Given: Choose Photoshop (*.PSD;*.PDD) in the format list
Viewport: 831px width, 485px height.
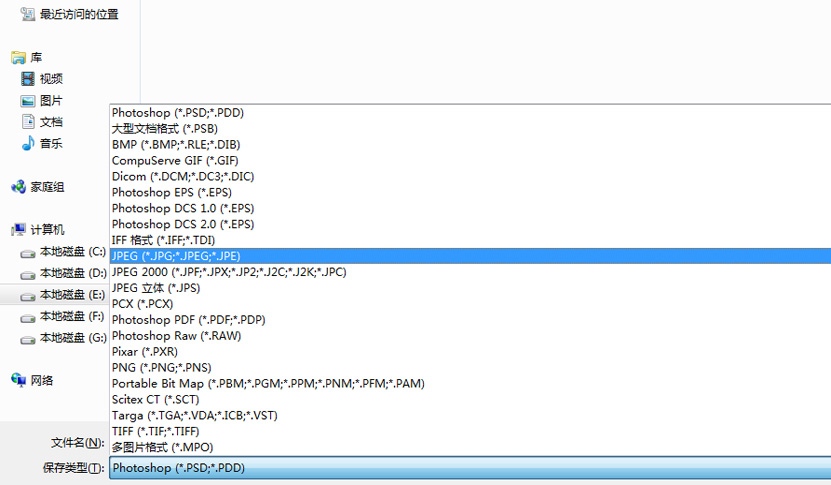Looking at the screenshot, I should tap(471, 113).
